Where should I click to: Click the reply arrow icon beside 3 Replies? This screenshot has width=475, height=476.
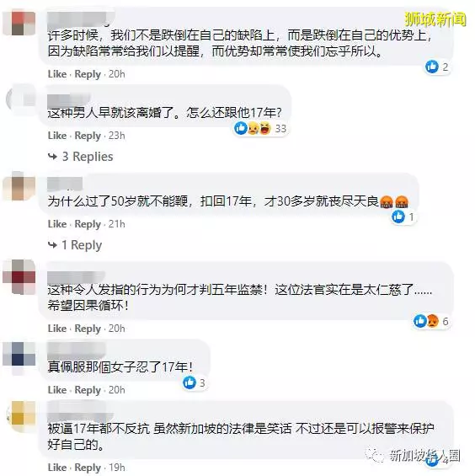pyautogui.click(x=52, y=157)
